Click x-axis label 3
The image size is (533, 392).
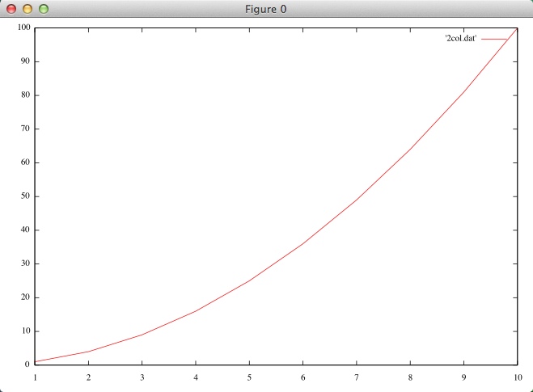click(142, 377)
